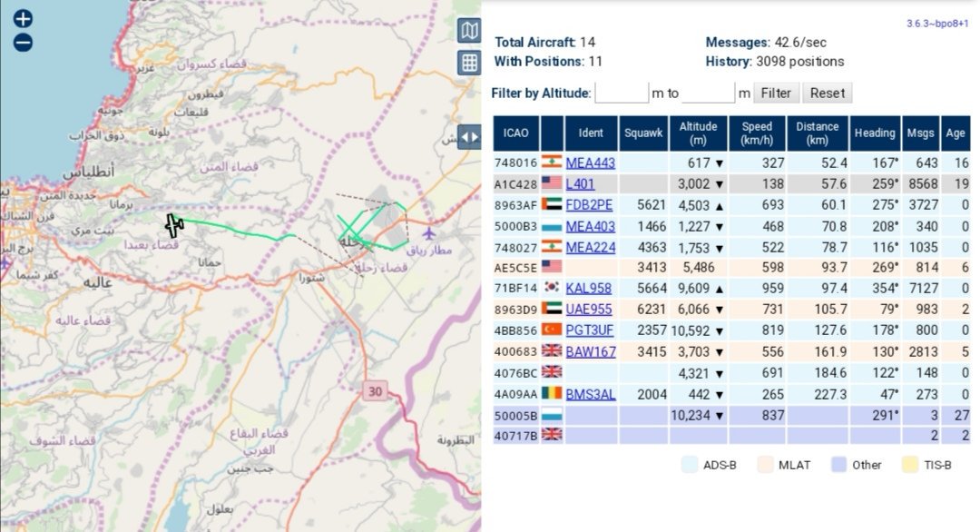Click the UK flag in BAW167 row
980x532 pixels.
[552, 350]
